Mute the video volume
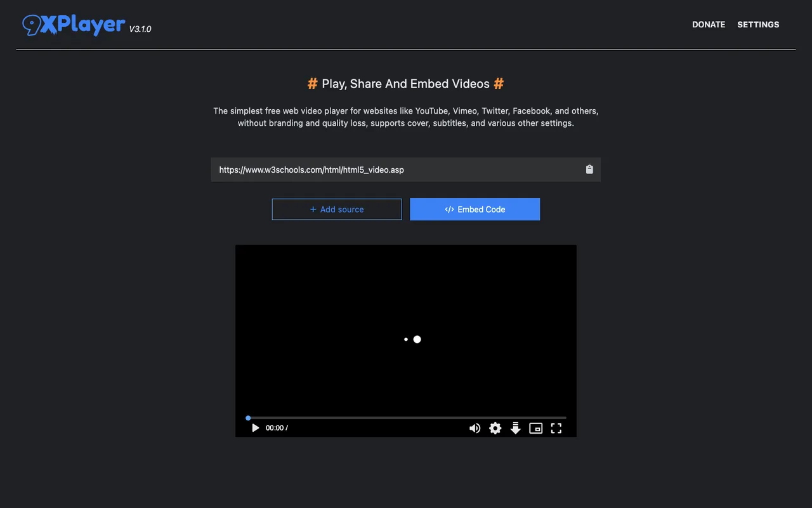This screenshot has width=812, height=508. click(475, 428)
